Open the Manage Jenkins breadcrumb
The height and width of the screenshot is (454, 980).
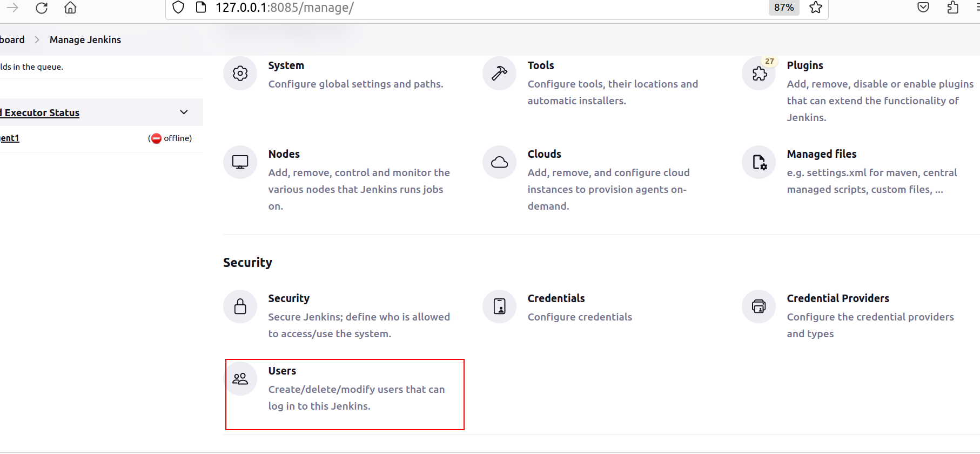(x=85, y=39)
